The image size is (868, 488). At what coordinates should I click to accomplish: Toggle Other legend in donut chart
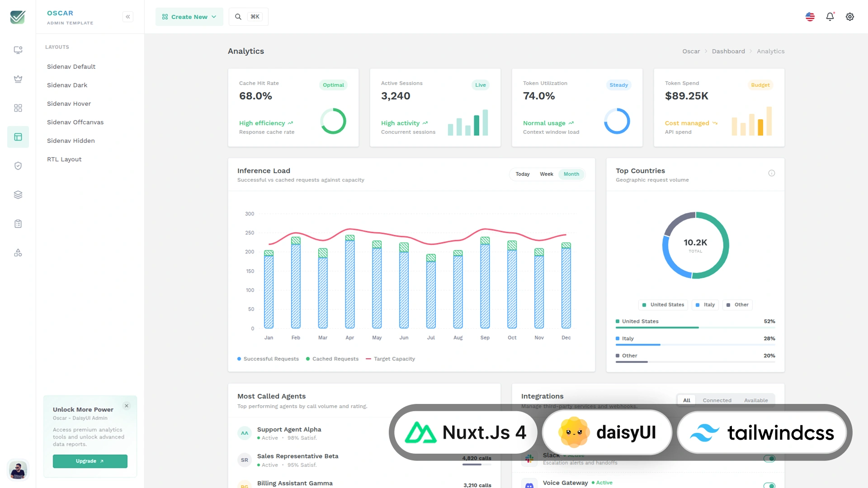point(737,305)
